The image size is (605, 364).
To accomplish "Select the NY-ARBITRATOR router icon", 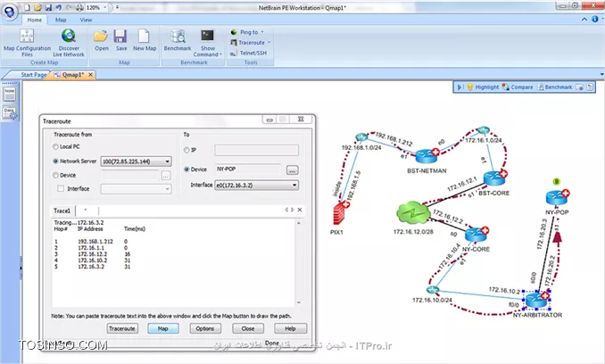I will [537, 300].
